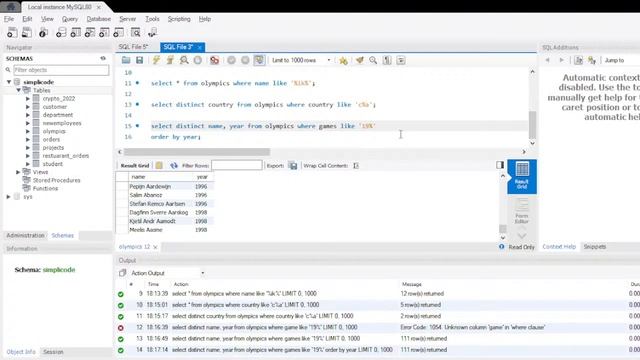Screen dimensions: 640x360
Task: Beautify the query with the broom icon
Action: 360,60
